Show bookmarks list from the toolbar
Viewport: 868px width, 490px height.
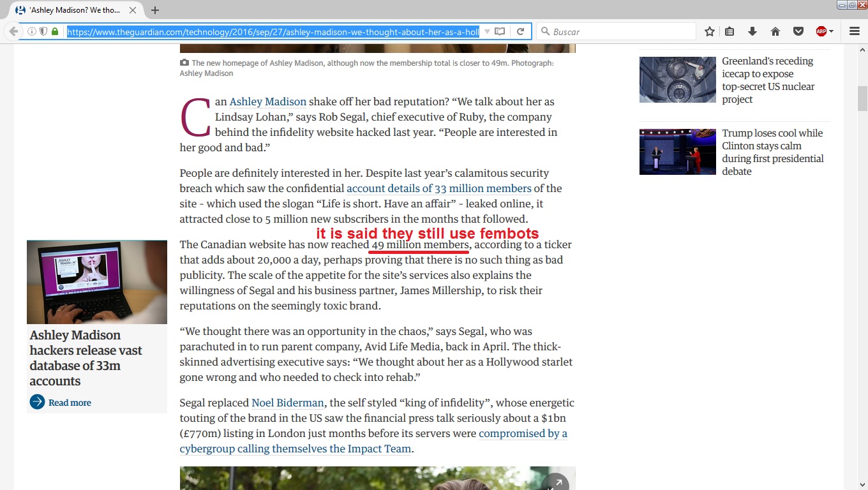point(730,31)
